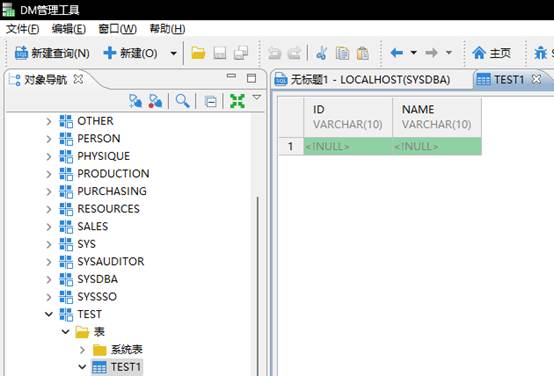Screen dimensions: 554x376
Task: Open the Help (帮助) menu
Action: (x=167, y=29)
